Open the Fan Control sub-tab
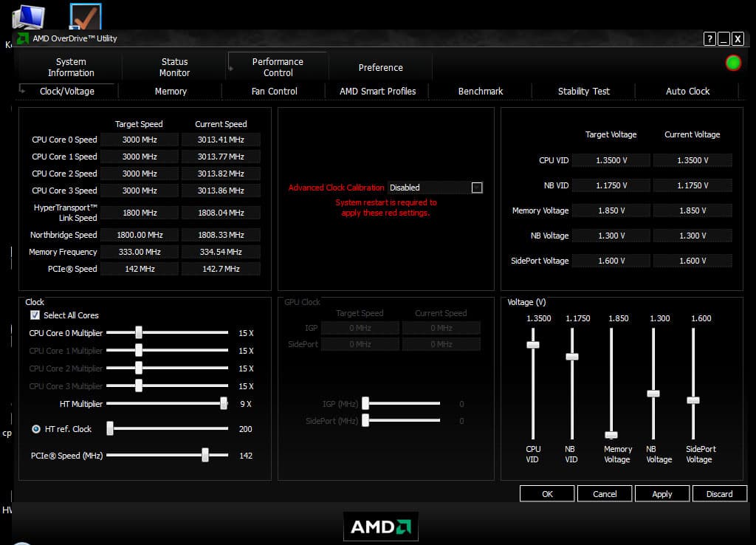The height and width of the screenshot is (545, 756). [x=275, y=91]
